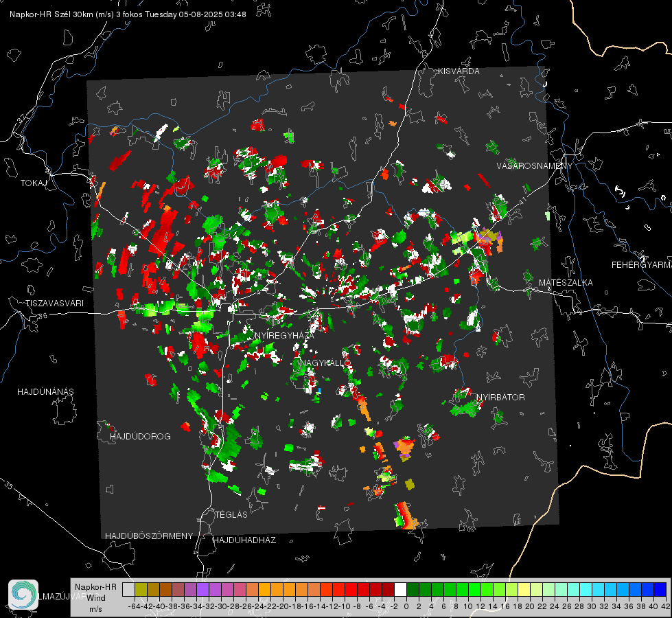Click the radar title text with date 05-08-2025 03:48
Screen dimensions: 672x618
pyautogui.click(x=128, y=14)
